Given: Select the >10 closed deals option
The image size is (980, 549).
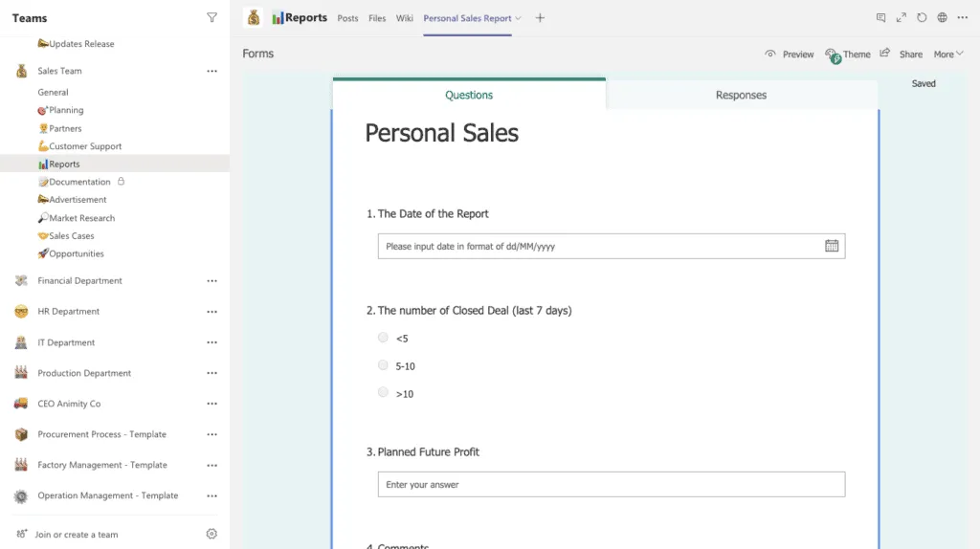Looking at the screenshot, I should [383, 392].
